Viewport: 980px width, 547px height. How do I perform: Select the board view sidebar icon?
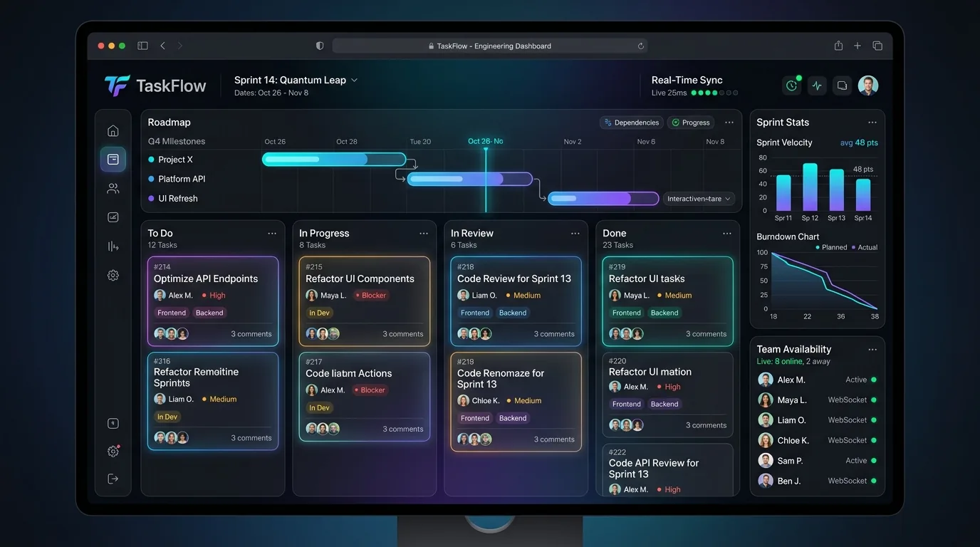(113, 160)
